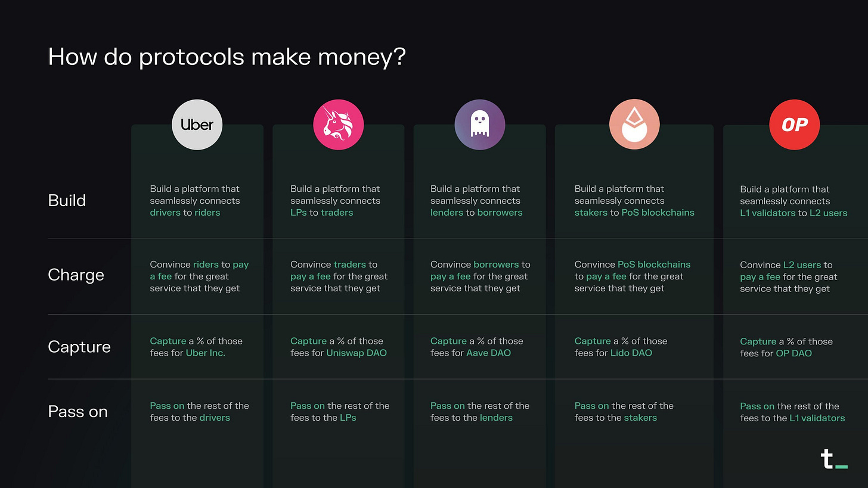Select the green 'Lido DAO' text
The height and width of the screenshot is (488, 868).
pos(631,353)
